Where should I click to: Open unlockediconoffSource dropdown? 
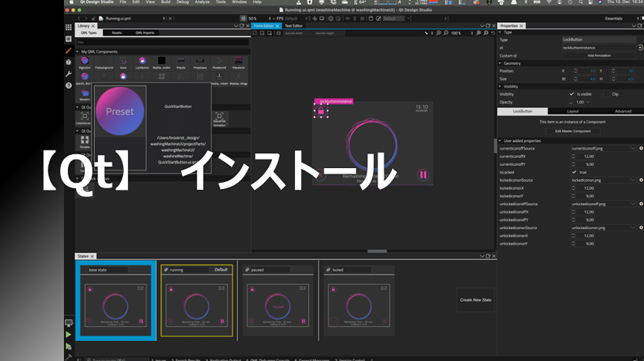(x=632, y=204)
